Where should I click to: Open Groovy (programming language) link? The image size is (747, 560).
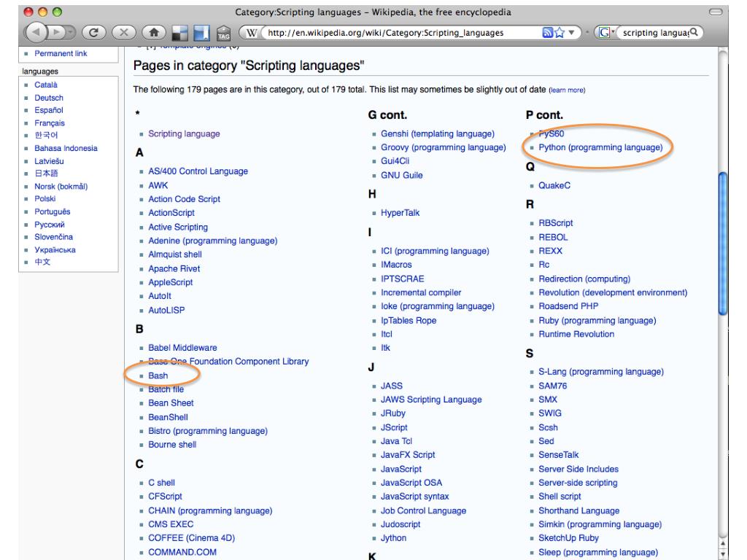[443, 147]
